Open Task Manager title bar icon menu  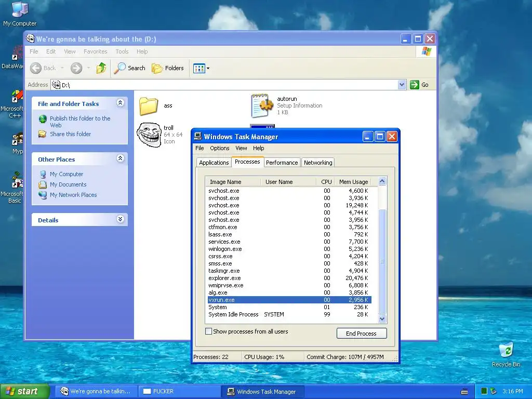point(197,137)
